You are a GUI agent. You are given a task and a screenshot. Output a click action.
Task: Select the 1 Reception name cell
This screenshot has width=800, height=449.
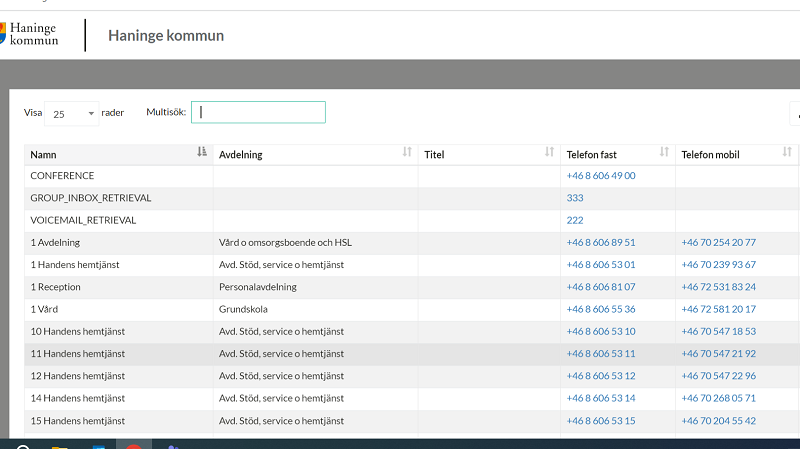[x=62, y=287]
